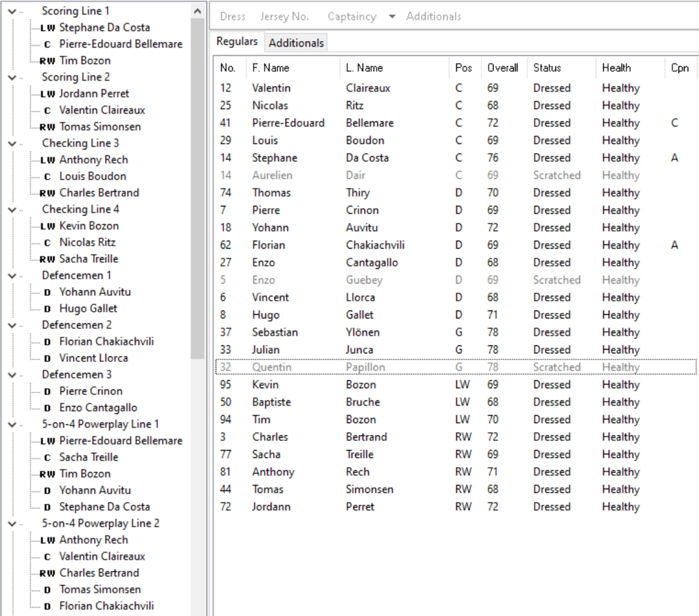Sort roster by Overall column header
The width and height of the screenshot is (699, 616).
[502, 68]
